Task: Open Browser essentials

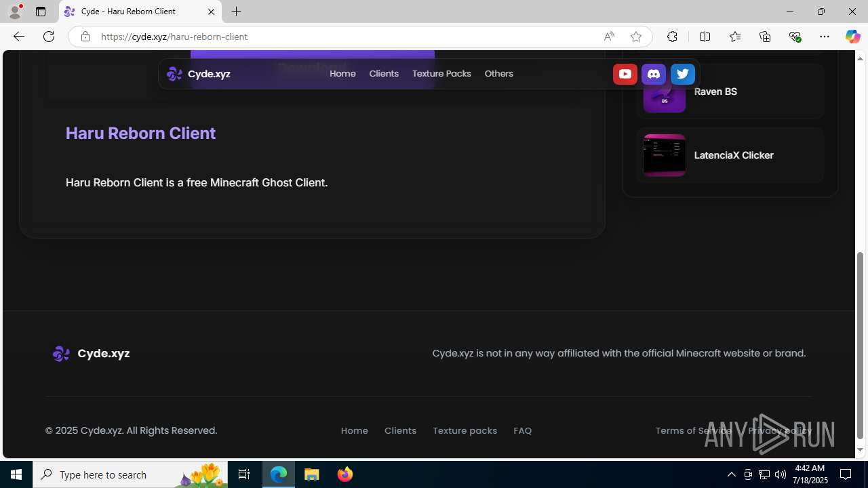Action: 795,37
